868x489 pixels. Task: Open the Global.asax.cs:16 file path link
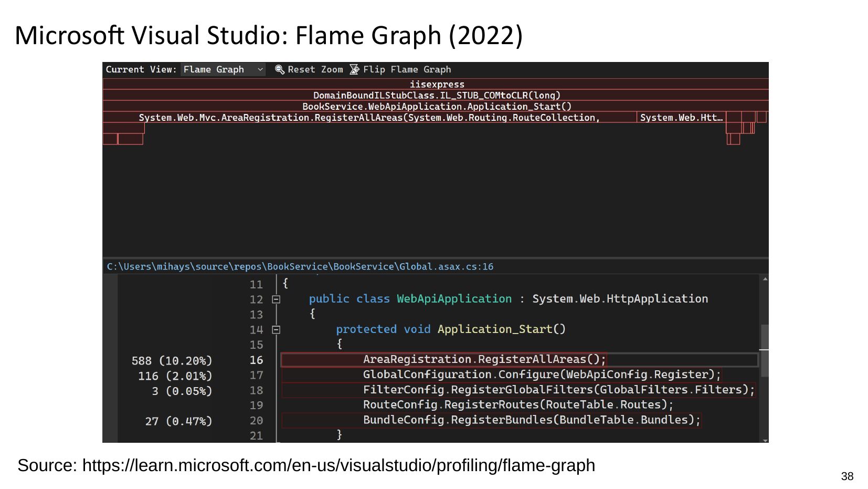pos(300,267)
